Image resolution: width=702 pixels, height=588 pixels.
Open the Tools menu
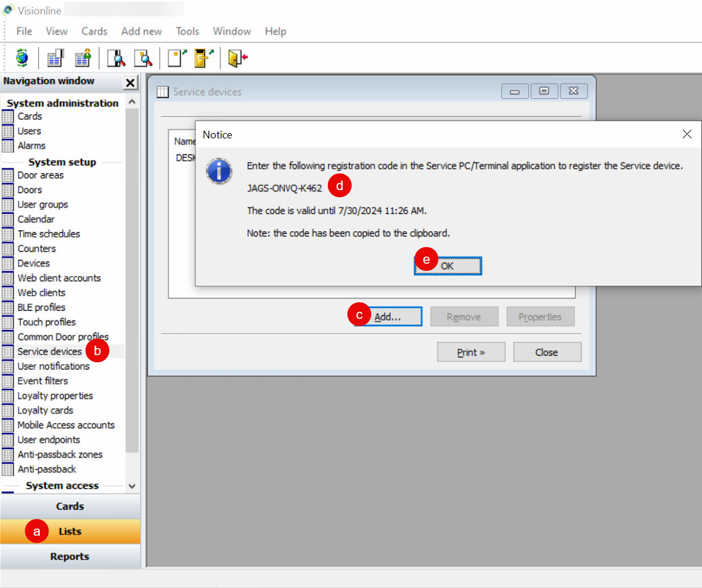(187, 31)
